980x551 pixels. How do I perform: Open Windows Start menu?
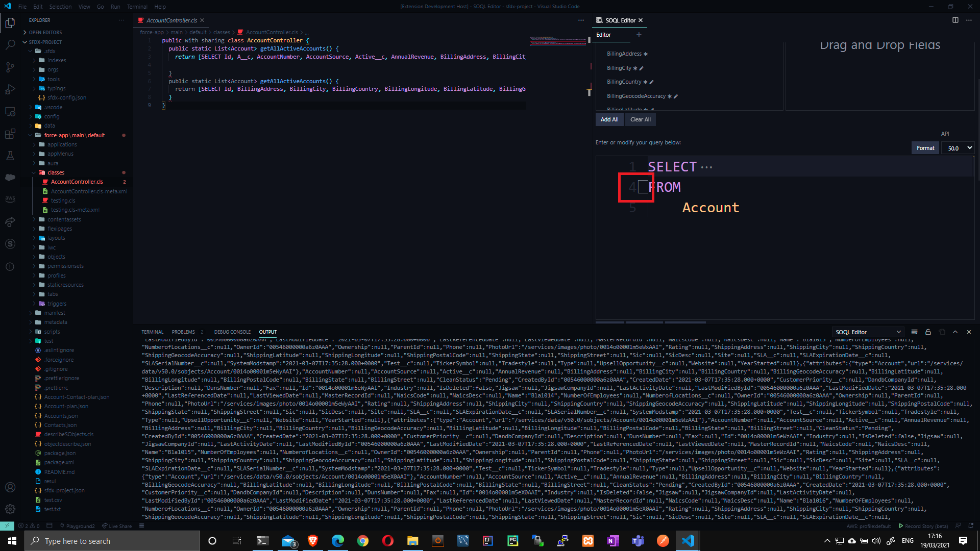(x=12, y=541)
